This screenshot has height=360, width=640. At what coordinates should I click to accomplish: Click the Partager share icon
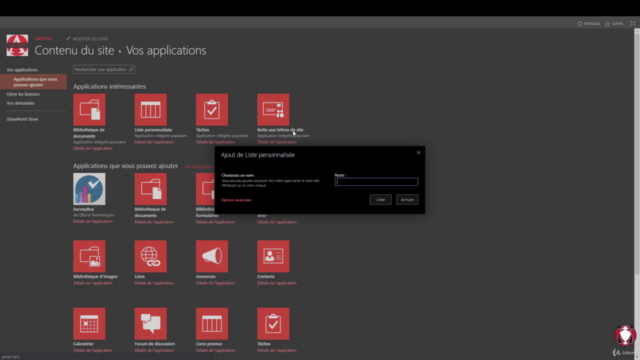click(580, 24)
